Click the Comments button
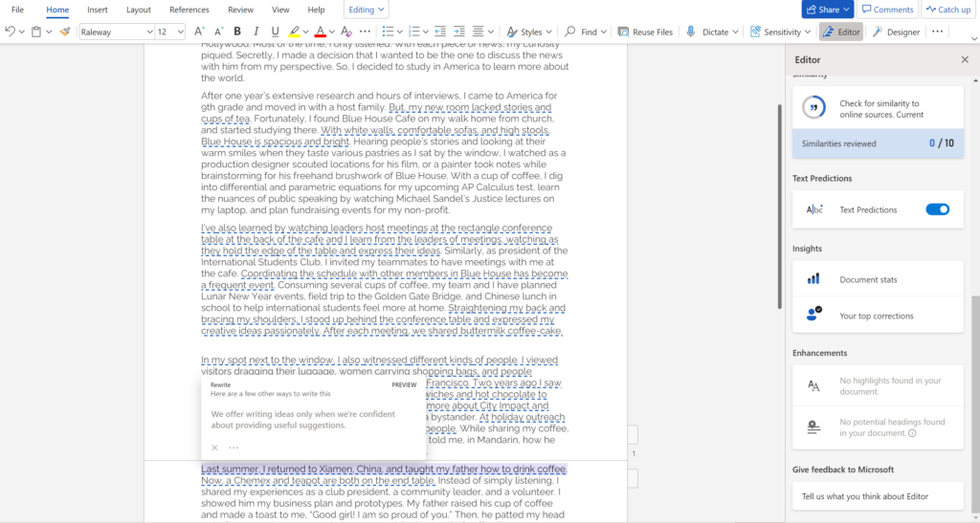980x523 pixels. point(887,10)
